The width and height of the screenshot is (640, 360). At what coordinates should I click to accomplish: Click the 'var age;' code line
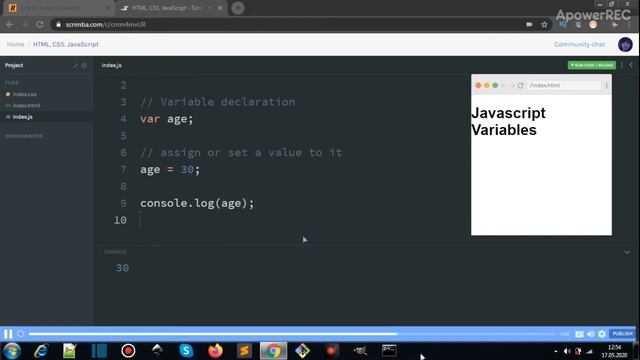pos(167,119)
